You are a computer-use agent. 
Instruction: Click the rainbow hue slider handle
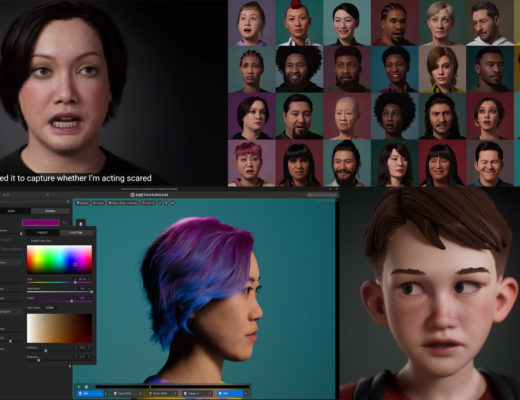tap(75, 282)
